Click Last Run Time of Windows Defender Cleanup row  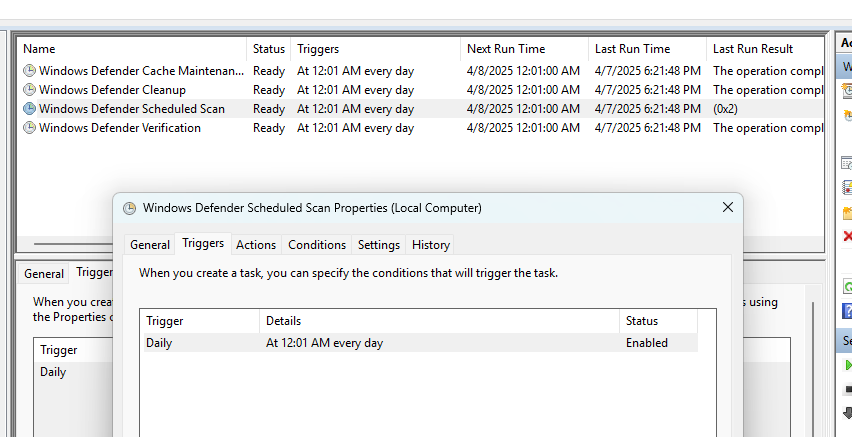tap(647, 90)
